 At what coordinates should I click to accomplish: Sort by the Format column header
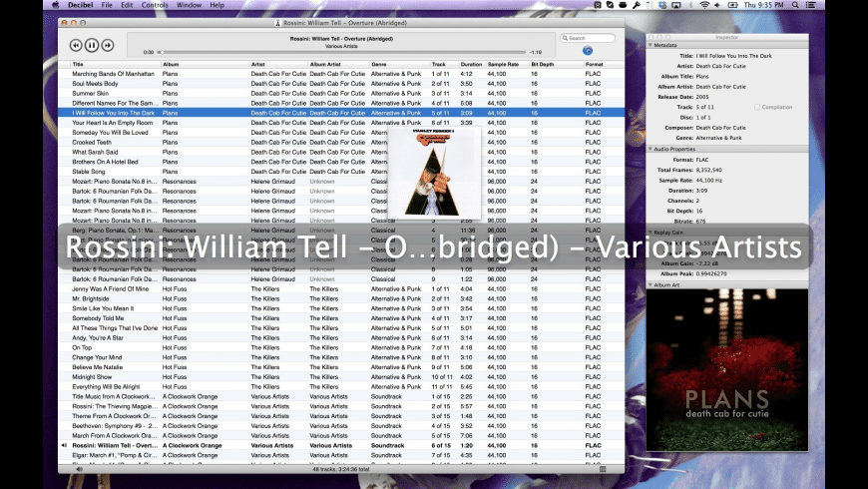pyautogui.click(x=603, y=64)
